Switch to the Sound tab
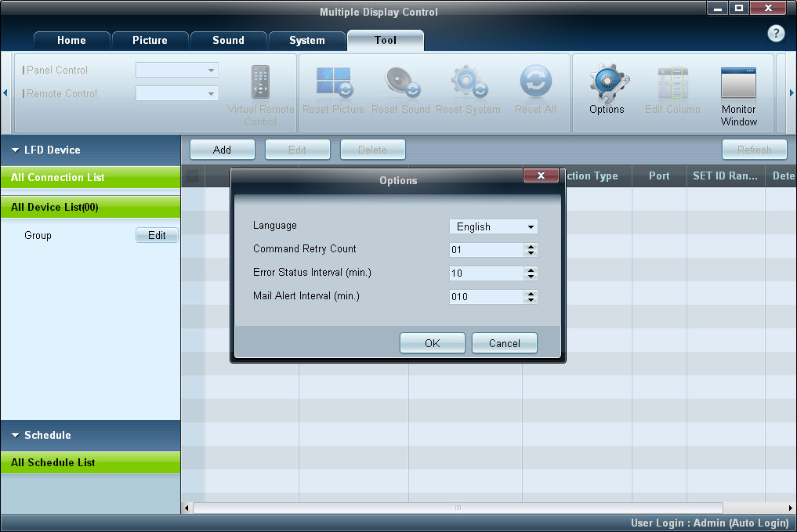The height and width of the screenshot is (532, 797). [228, 41]
